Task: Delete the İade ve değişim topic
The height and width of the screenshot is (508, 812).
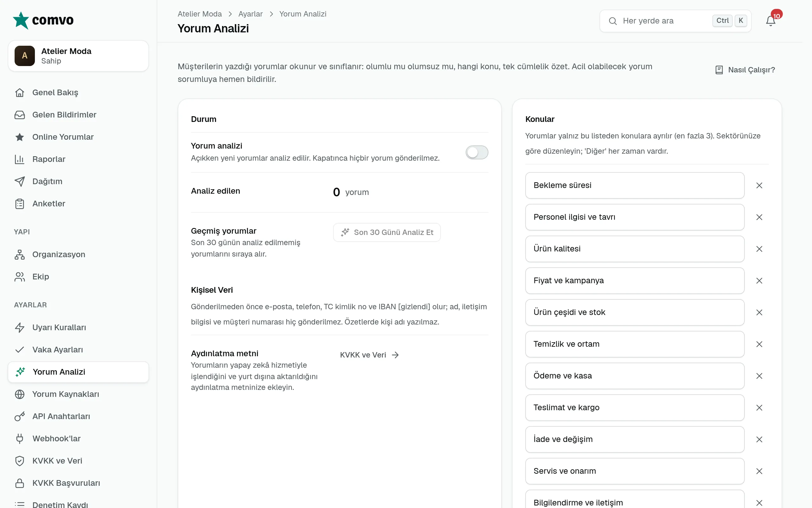Action: pyautogui.click(x=759, y=439)
